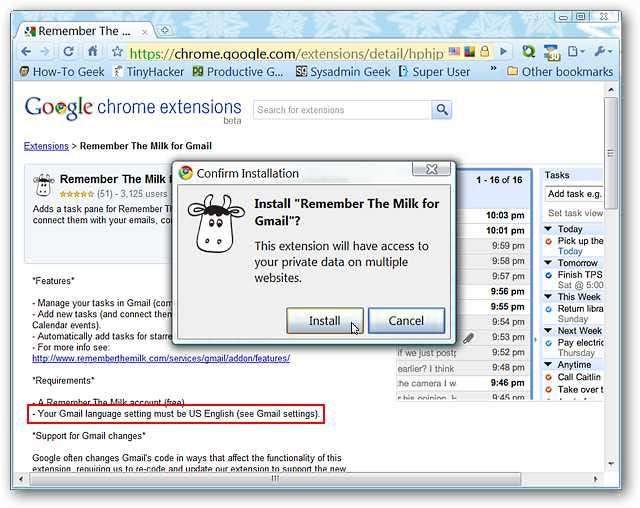Open a new tab with plus button
Viewport: 640px width, 508px height.
165,30
